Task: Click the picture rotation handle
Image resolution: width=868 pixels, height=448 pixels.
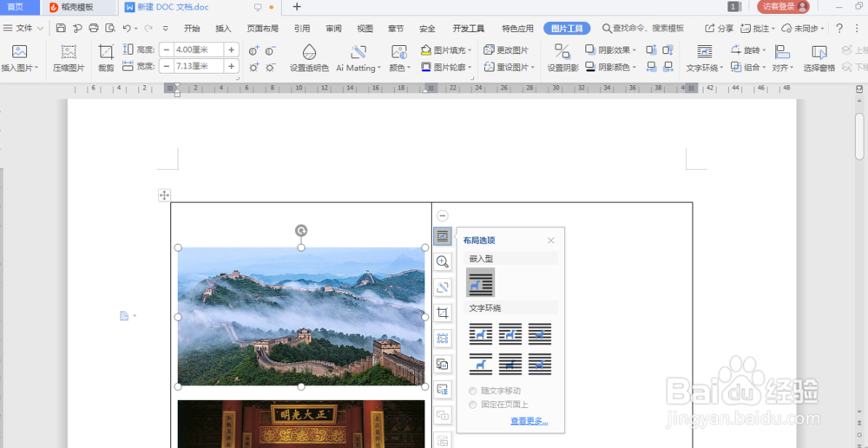Action: click(x=301, y=230)
